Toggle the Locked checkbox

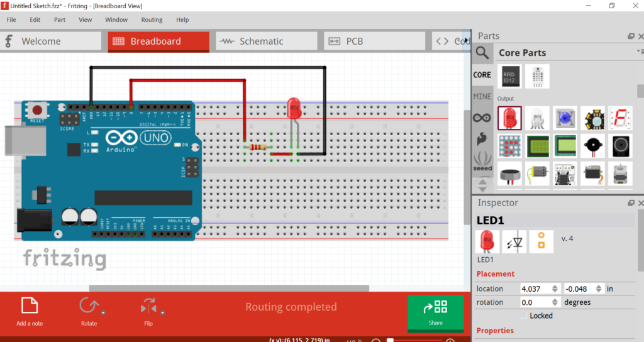pyautogui.click(x=525, y=316)
